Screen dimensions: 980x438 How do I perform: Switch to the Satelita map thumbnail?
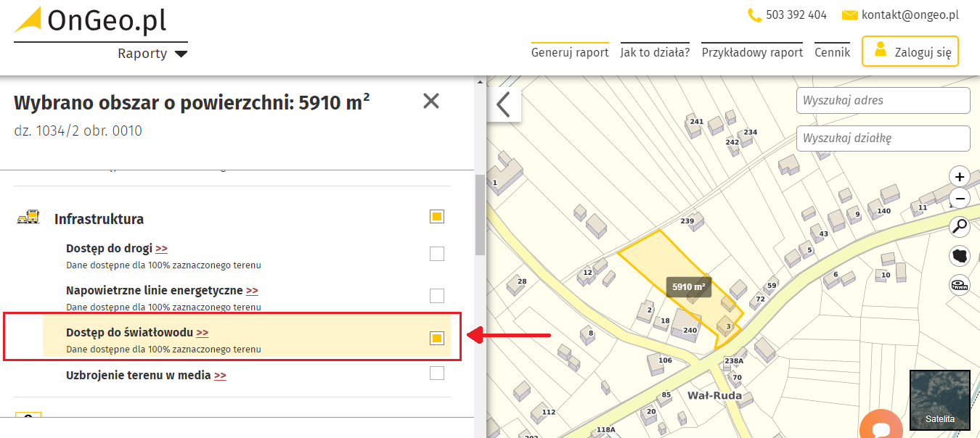point(939,400)
